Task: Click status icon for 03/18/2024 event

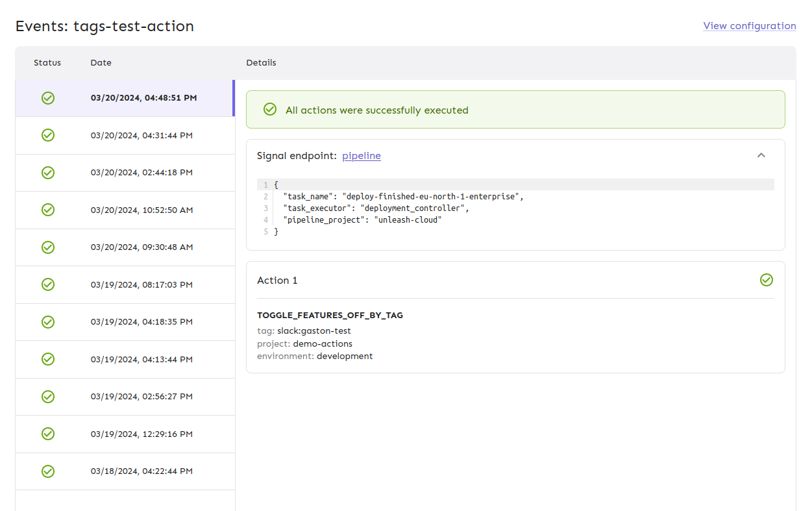Action: pyautogui.click(x=48, y=471)
